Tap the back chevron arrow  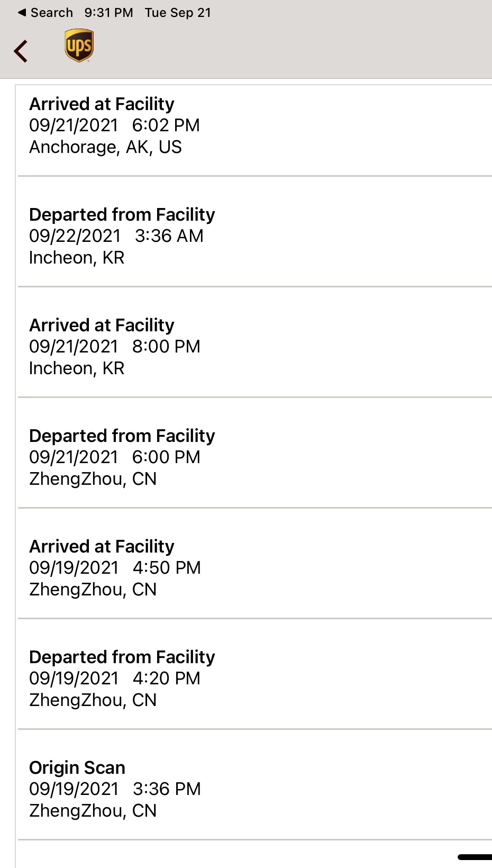(21, 51)
